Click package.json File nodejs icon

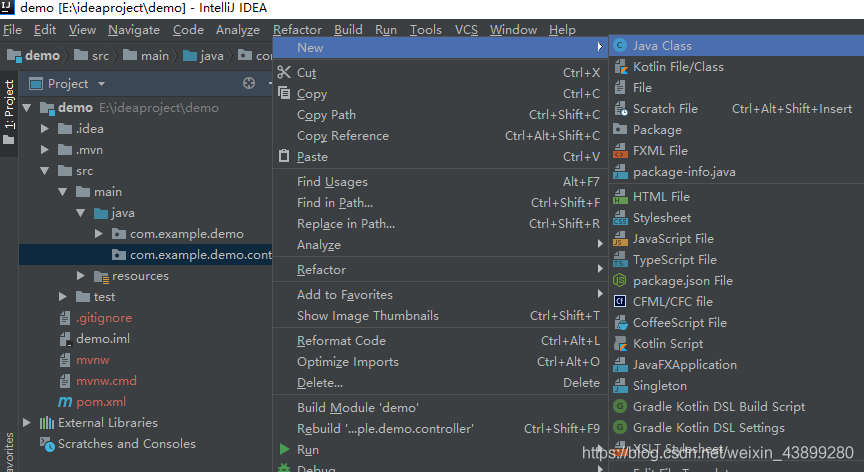pos(620,281)
